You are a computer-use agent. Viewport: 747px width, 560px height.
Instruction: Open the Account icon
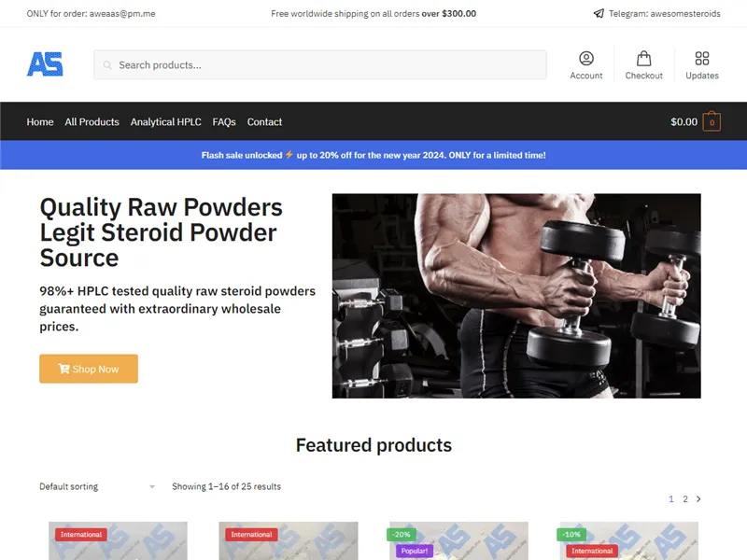[x=585, y=58]
